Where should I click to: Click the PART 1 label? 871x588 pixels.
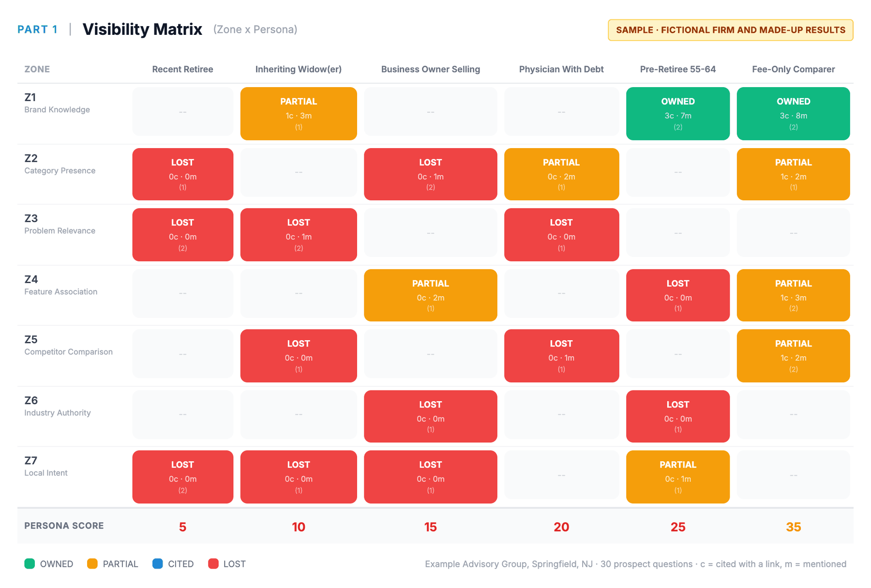[x=38, y=30]
